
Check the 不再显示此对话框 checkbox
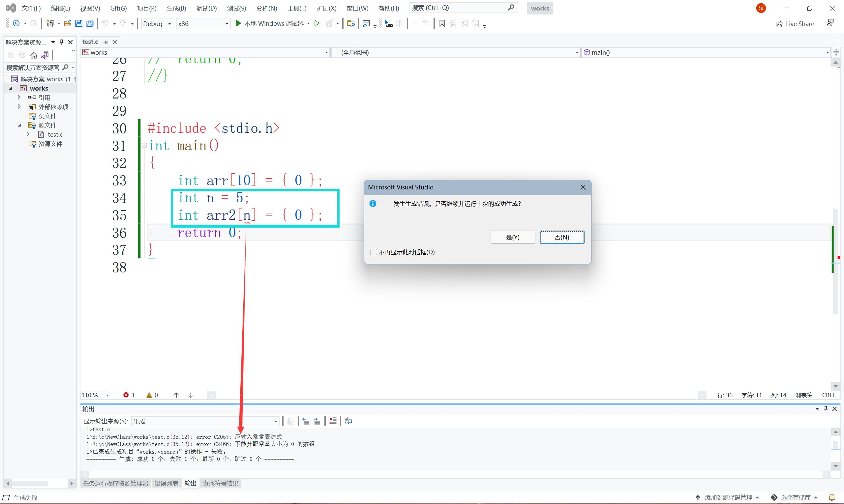pos(374,252)
